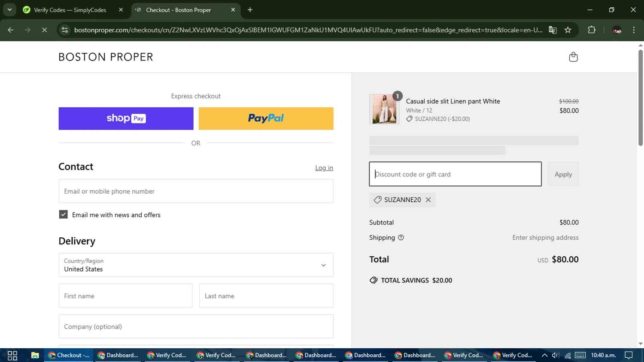Click the page vertical scrollbar

640,97
